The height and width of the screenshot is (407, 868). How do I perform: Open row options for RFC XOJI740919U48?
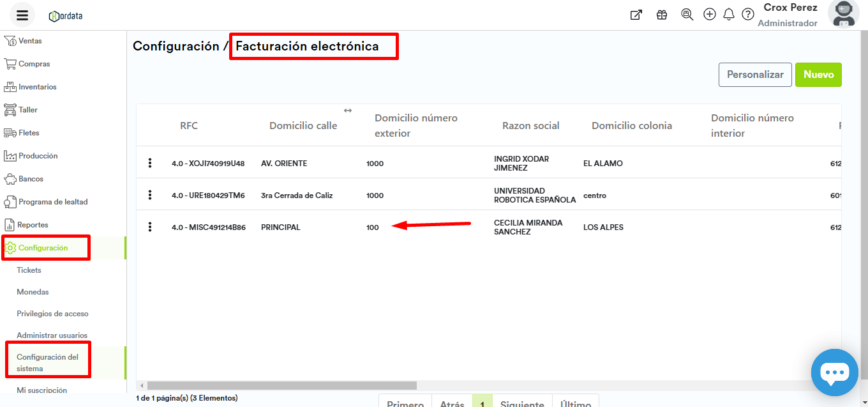point(150,163)
